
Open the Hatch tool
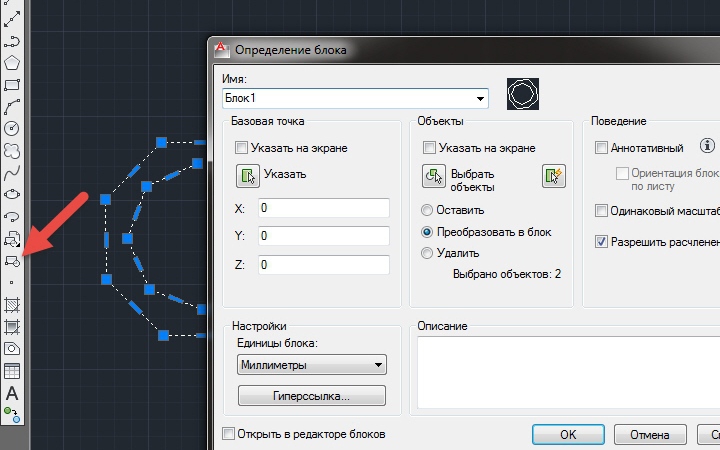click(x=12, y=304)
